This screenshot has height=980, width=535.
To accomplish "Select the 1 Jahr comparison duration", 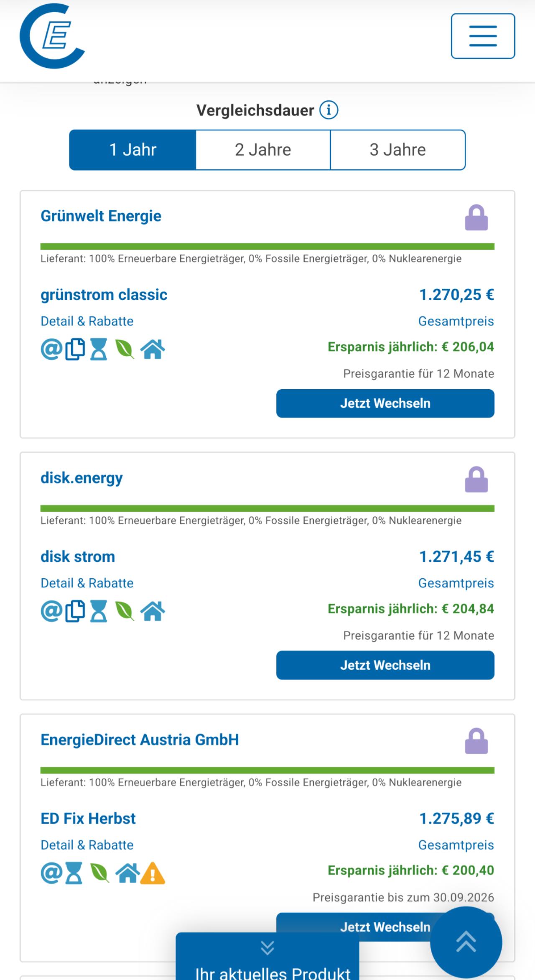I will tap(132, 150).
